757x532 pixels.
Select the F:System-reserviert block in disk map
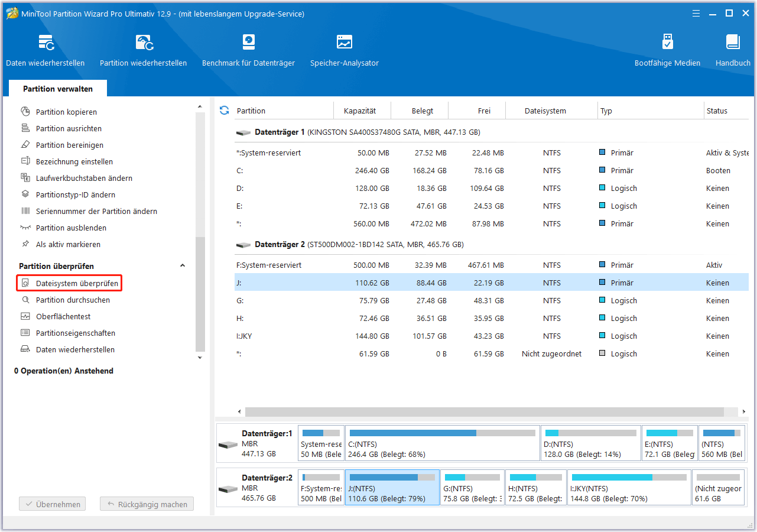321,488
